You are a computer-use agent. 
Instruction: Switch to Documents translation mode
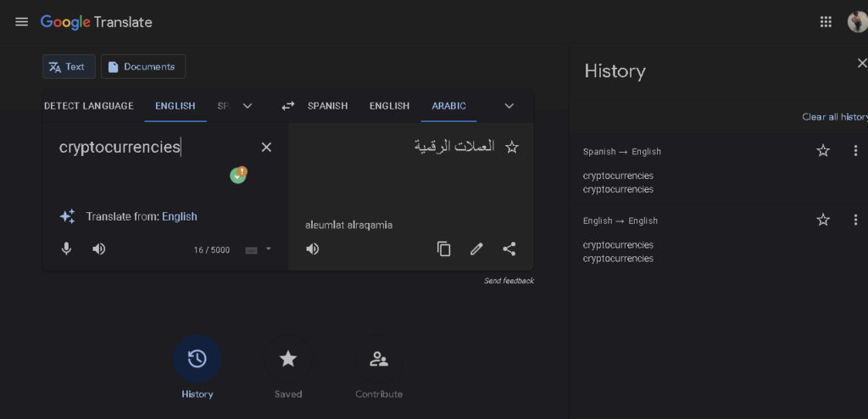[142, 66]
